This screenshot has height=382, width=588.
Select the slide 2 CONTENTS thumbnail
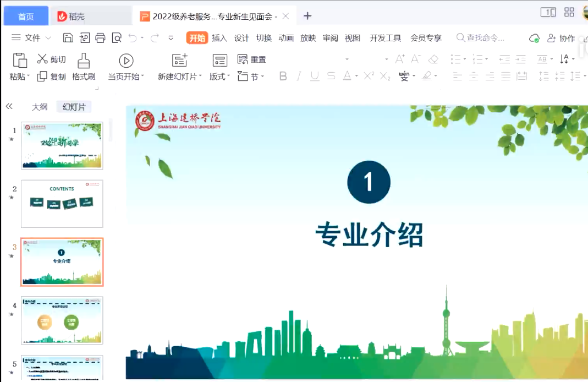point(62,204)
